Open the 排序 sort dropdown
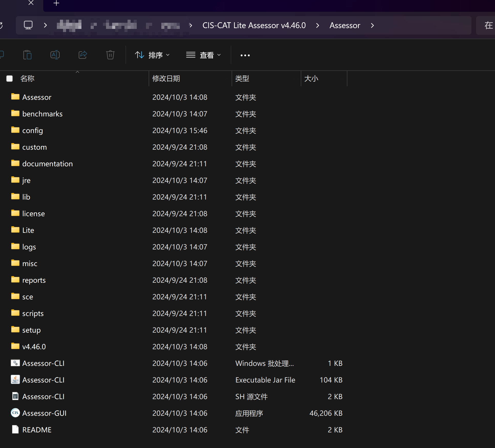 [x=152, y=55]
